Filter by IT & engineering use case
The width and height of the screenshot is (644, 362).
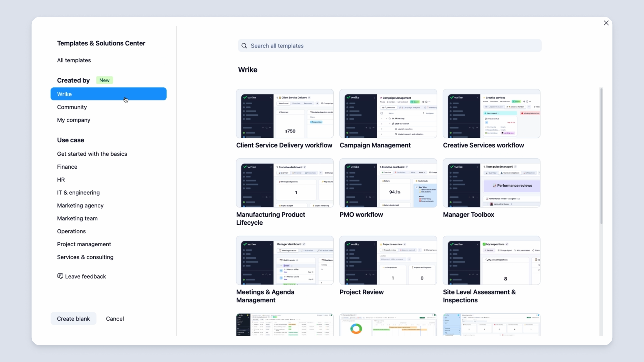point(78,193)
